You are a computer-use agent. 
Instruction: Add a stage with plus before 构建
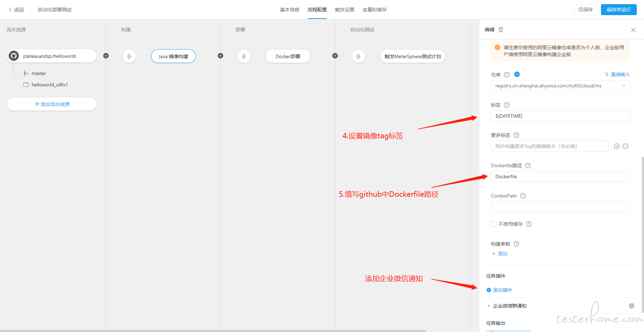(106, 56)
